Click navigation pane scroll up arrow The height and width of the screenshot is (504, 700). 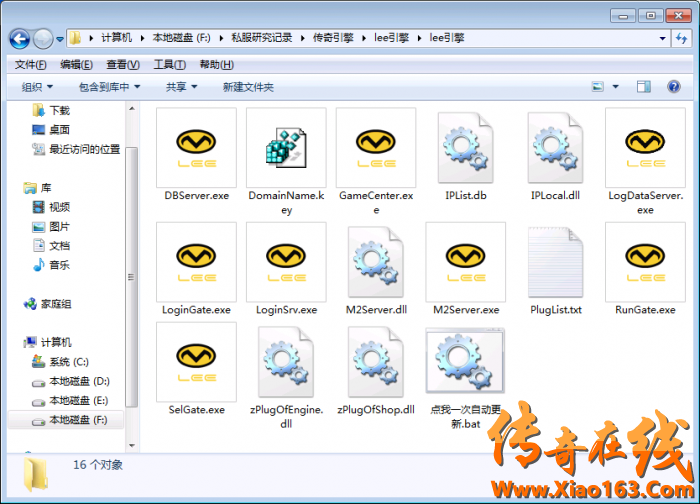pyautogui.click(x=132, y=108)
